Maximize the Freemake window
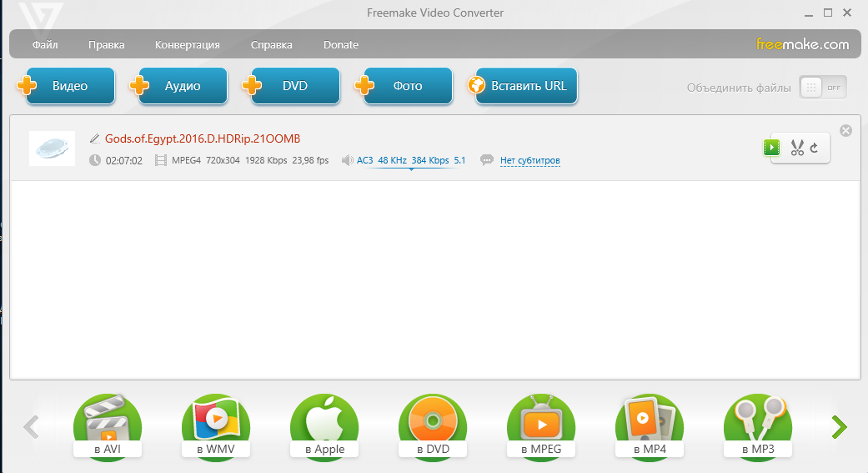This screenshot has height=473, width=868. (x=828, y=13)
